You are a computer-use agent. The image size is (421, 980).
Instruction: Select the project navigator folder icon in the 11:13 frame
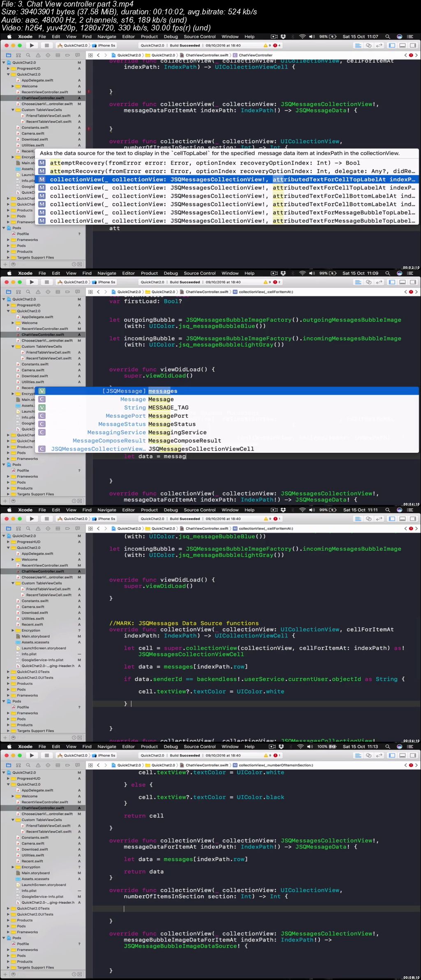9,765
